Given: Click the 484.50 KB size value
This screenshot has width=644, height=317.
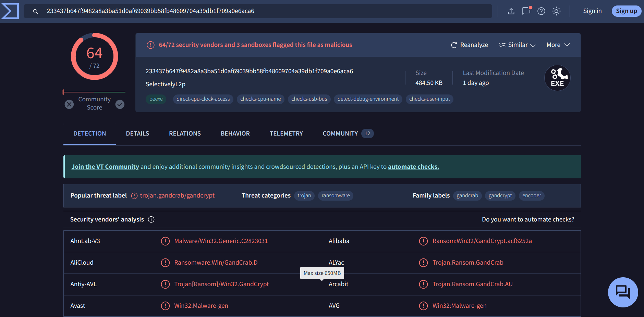Looking at the screenshot, I should point(429,83).
